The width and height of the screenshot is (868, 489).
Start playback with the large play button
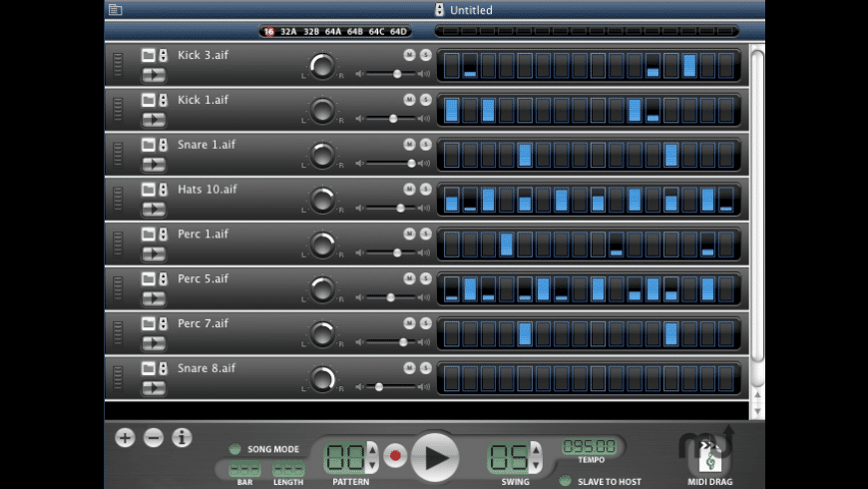pos(435,457)
